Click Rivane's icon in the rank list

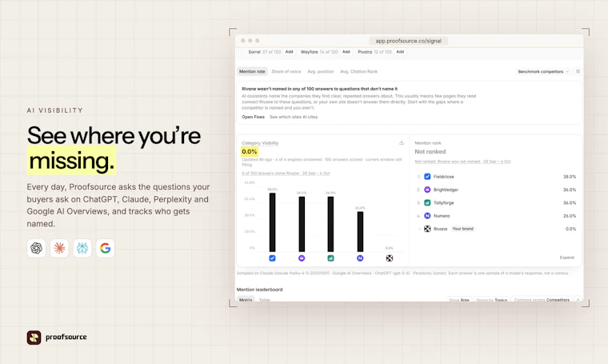427,229
